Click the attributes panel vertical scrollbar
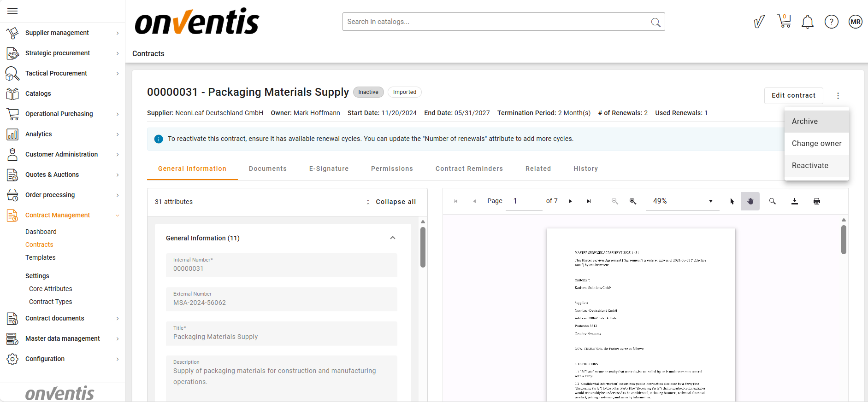868x402 pixels. coord(423,247)
